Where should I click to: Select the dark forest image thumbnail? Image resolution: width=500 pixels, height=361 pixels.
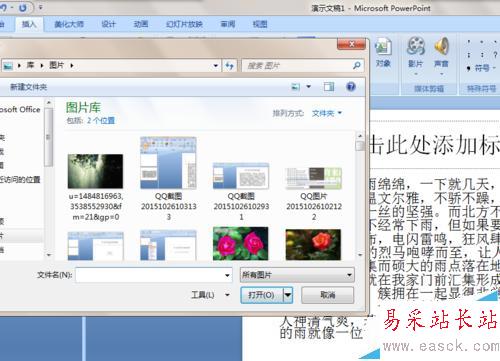click(95, 171)
